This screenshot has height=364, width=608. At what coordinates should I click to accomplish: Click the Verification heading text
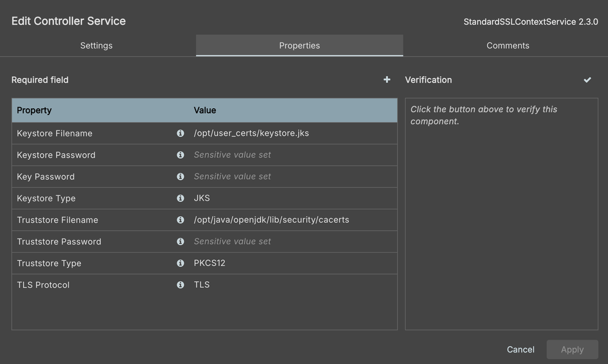(428, 80)
